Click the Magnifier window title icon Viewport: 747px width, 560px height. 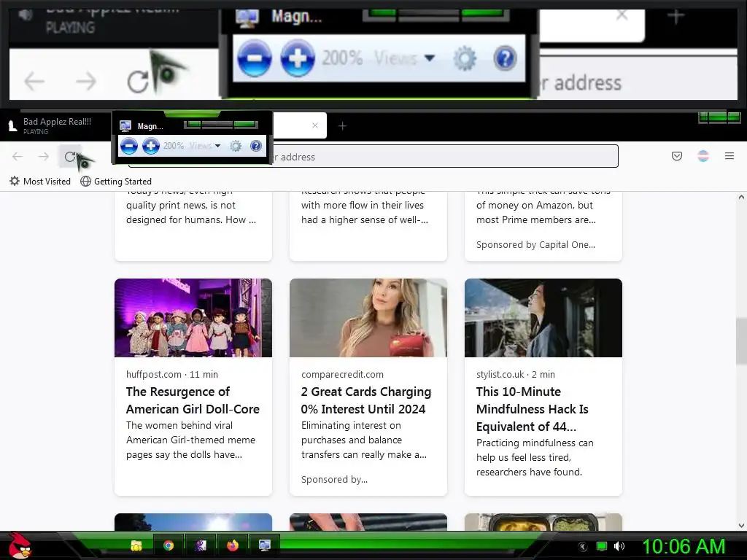(125, 125)
